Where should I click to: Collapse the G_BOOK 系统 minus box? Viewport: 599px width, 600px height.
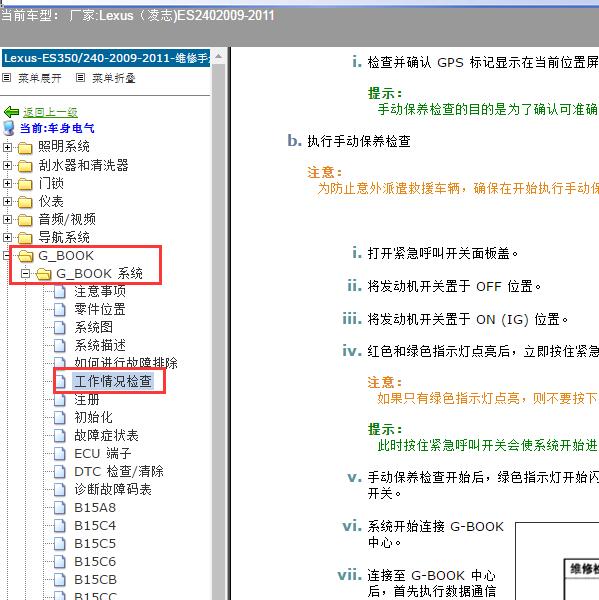[26, 273]
